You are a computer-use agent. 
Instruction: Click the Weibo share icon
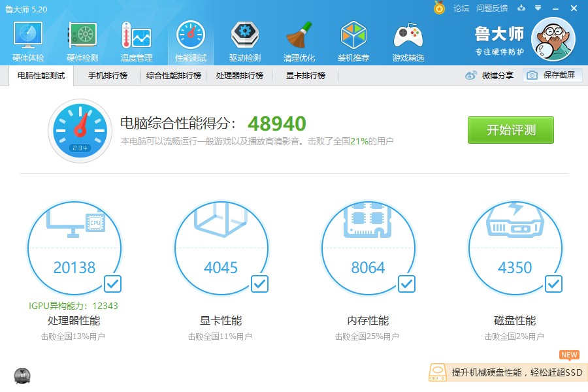(x=470, y=75)
